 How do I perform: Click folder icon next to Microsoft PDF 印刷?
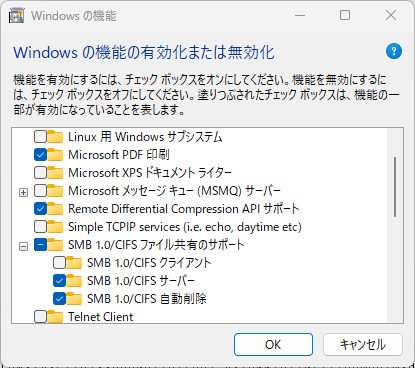coord(55,155)
